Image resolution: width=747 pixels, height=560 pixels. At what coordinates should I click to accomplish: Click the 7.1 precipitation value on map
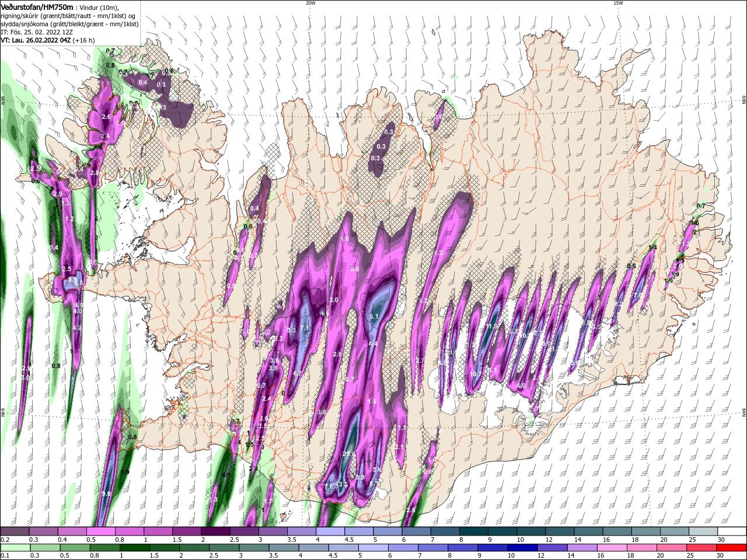(305, 328)
